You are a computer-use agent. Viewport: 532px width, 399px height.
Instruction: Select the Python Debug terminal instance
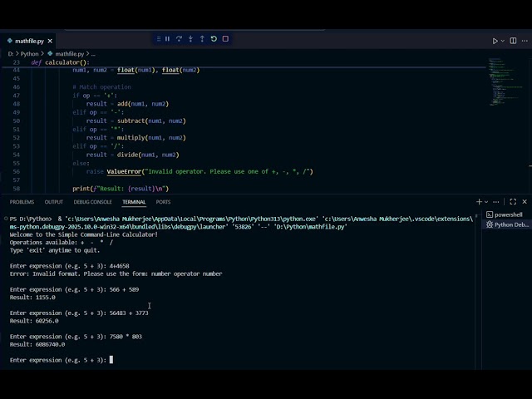508,225
